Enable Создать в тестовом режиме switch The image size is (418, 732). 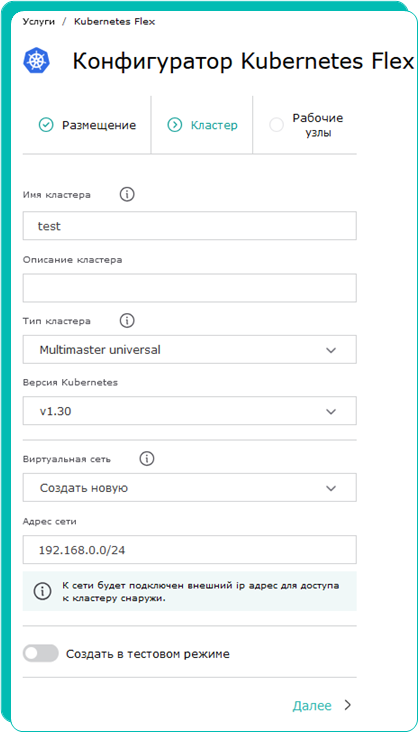pyautogui.click(x=41, y=654)
